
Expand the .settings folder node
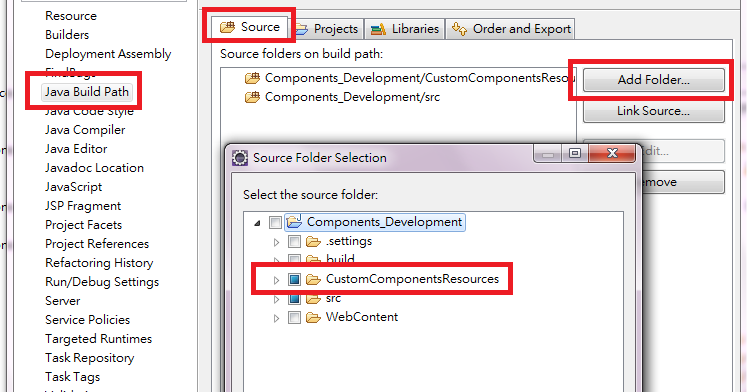click(276, 242)
